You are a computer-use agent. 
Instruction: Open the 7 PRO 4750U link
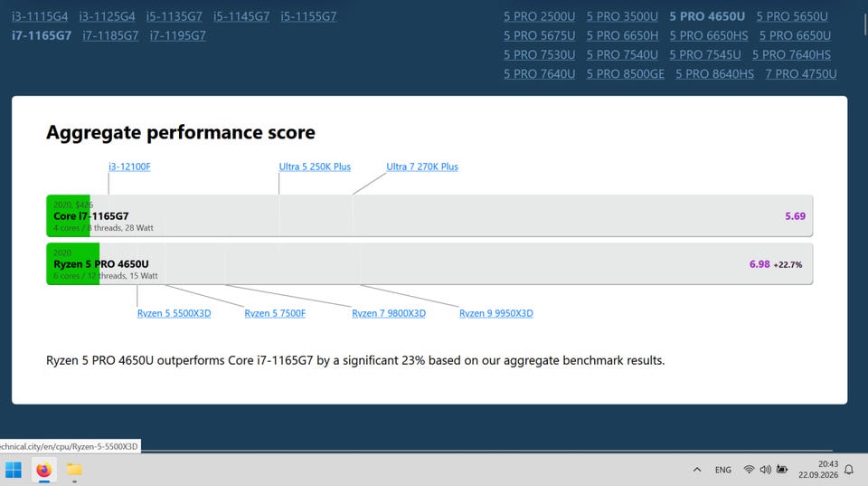tap(801, 73)
